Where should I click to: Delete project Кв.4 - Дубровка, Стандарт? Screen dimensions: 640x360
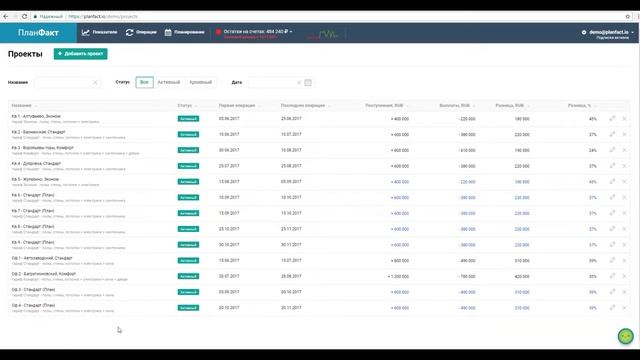(624, 166)
